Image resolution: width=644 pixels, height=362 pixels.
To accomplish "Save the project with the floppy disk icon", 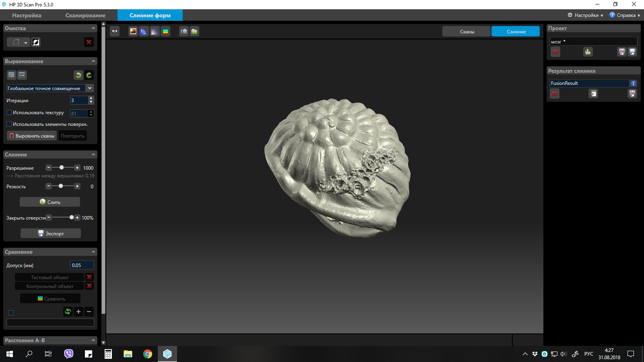I will 632,52.
